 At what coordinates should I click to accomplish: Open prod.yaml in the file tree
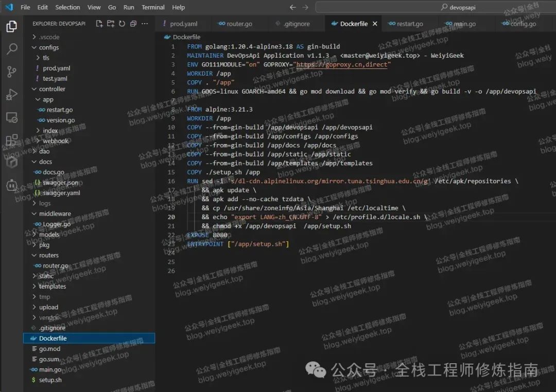click(89, 68)
